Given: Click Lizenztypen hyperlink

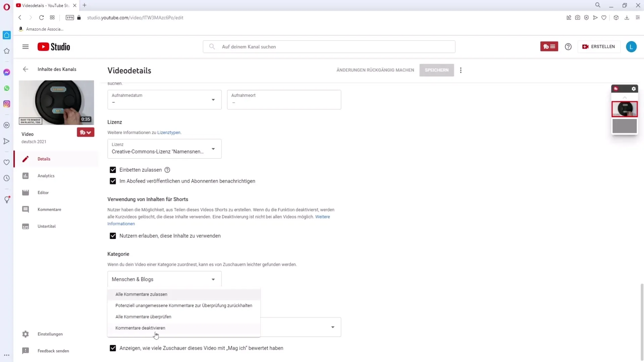Looking at the screenshot, I should click(169, 132).
